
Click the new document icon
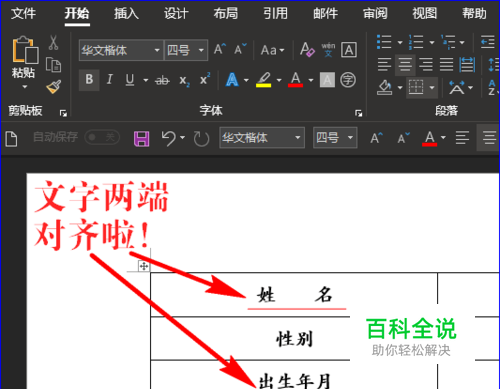[x=11, y=138]
